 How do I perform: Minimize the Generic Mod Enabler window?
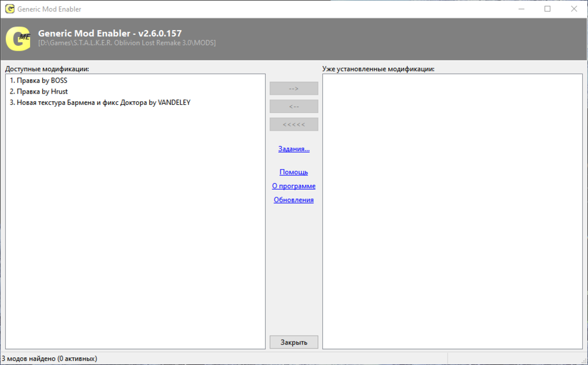coord(521,9)
